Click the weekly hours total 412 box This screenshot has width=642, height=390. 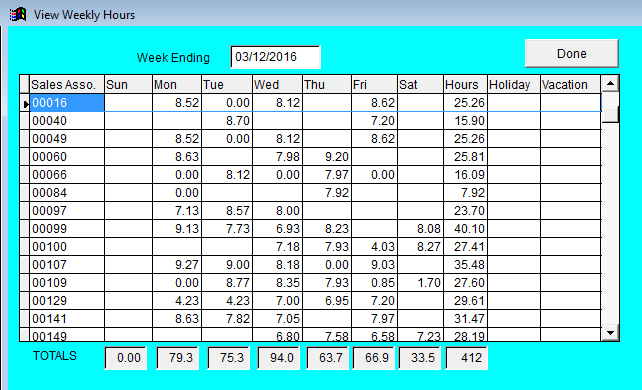coord(467,358)
